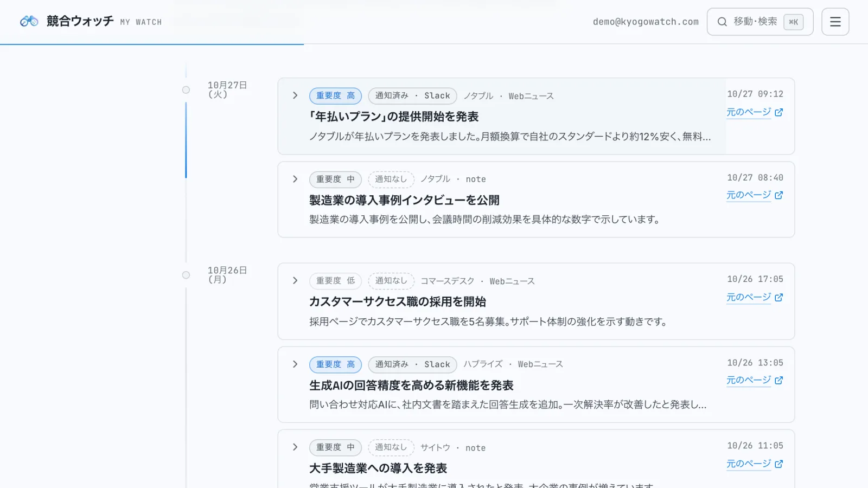
Task: Click 重要度 中 badge on 製造業の導入事例 entry
Action: pyautogui.click(x=335, y=179)
